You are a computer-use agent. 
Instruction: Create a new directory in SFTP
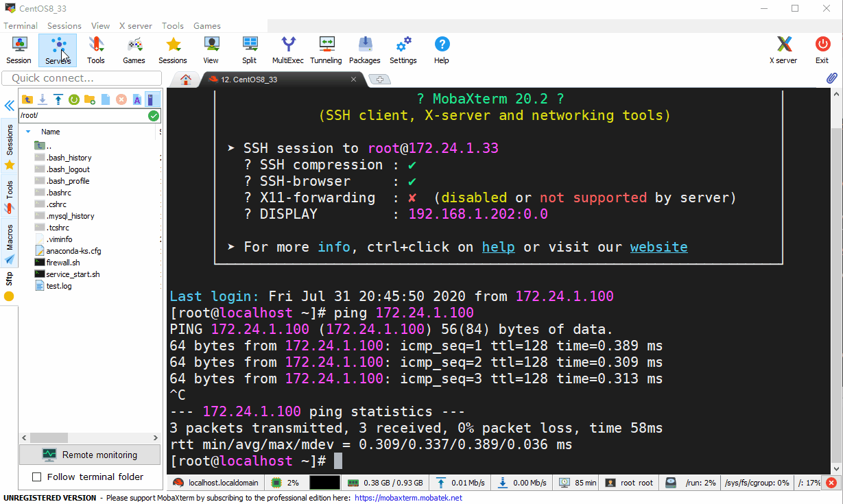(90, 99)
